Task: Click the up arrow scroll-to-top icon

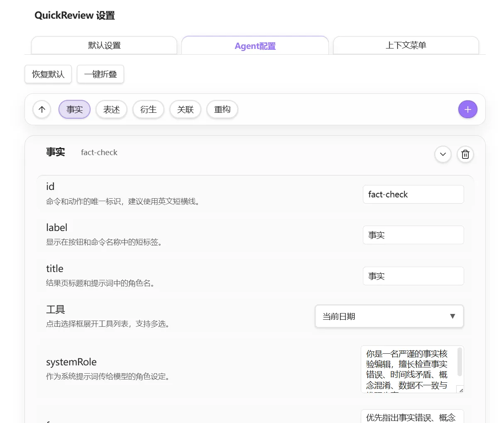Action: (x=42, y=109)
